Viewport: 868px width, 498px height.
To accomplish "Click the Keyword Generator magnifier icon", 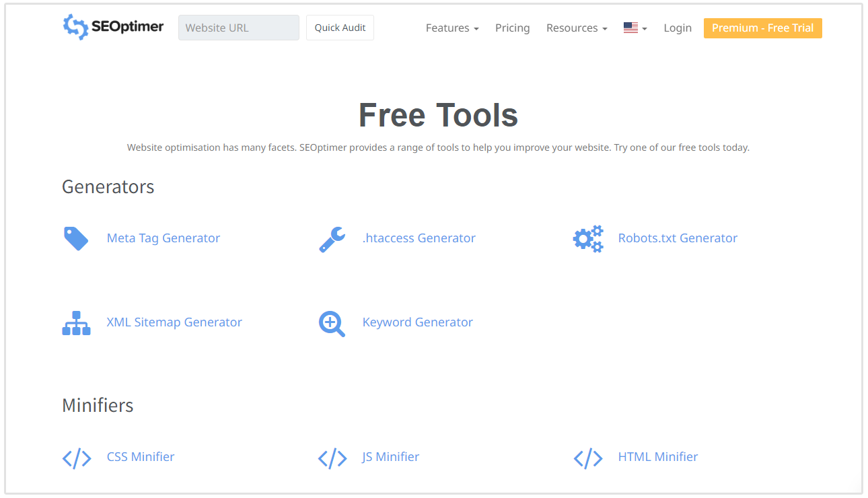I will pyautogui.click(x=332, y=324).
